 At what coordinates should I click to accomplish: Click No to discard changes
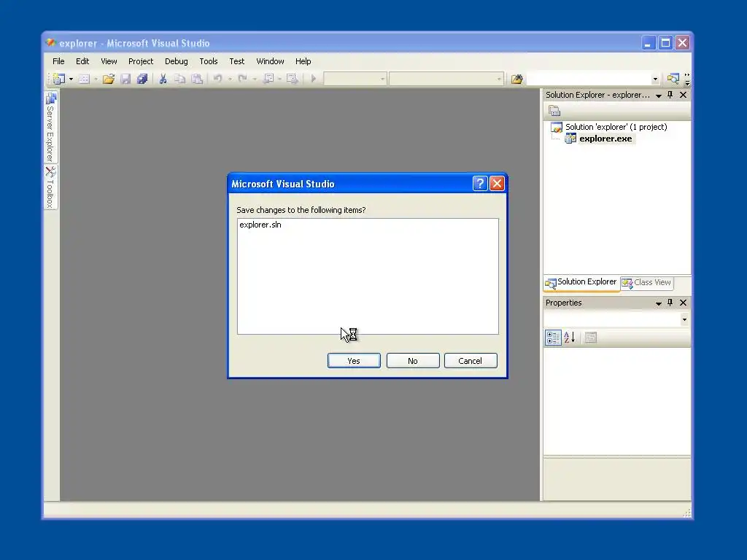click(x=413, y=361)
